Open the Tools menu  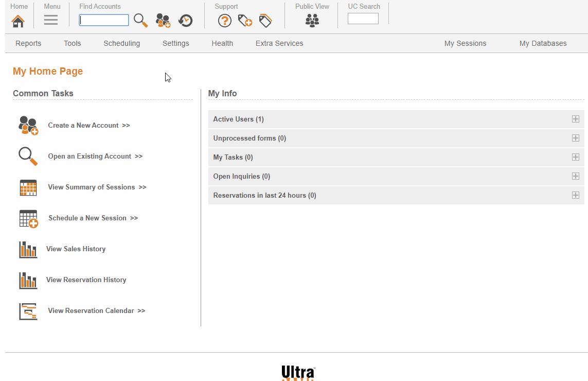[73, 43]
